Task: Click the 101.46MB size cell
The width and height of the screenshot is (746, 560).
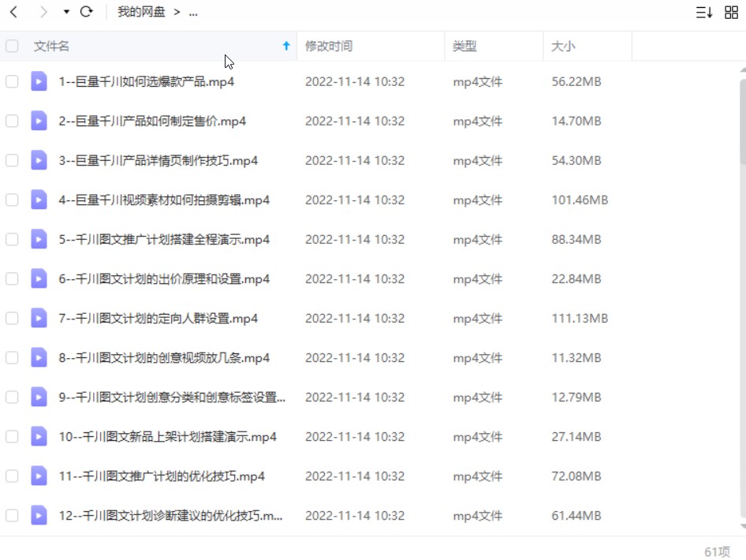Action: [x=580, y=200]
